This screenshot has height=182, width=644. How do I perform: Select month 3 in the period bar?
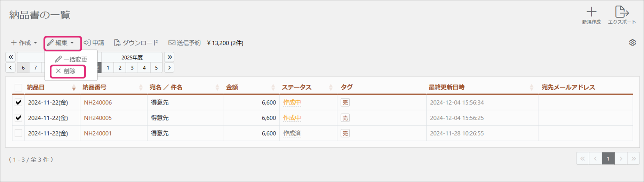[x=132, y=68]
